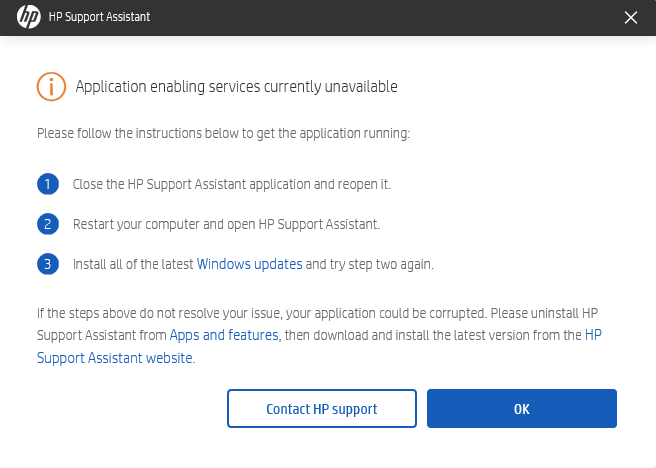This screenshot has height=468, width=656.
Task: Click the 'Install all of the latest' text
Action: [x=133, y=265]
